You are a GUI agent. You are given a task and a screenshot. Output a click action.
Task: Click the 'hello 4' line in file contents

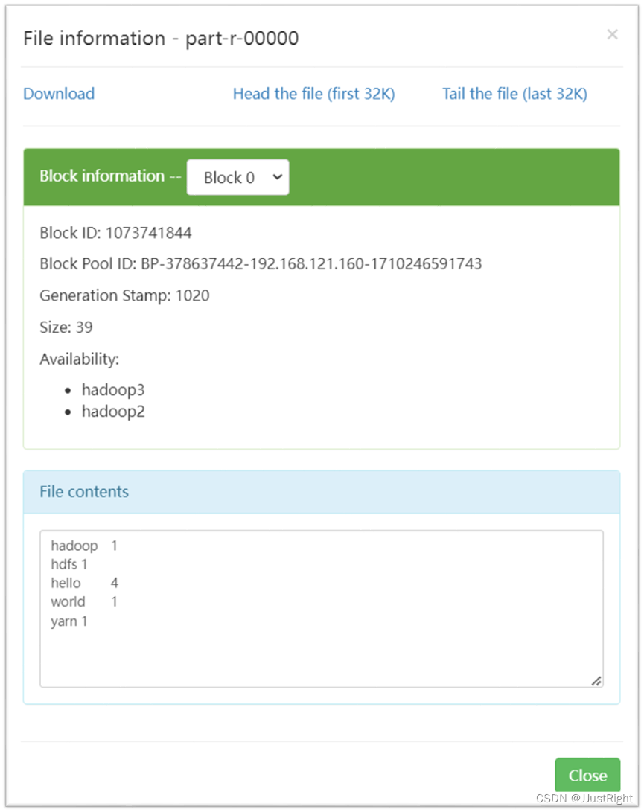(x=84, y=583)
